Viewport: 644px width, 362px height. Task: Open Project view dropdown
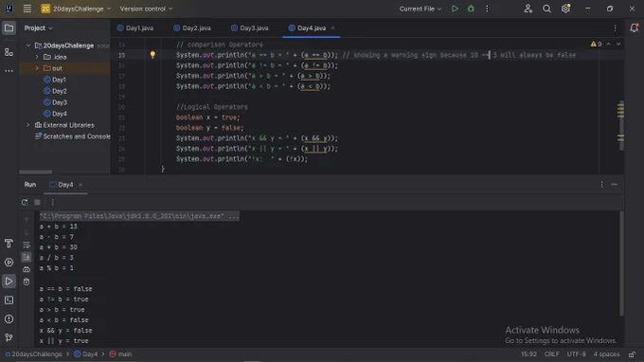[x=38, y=27]
